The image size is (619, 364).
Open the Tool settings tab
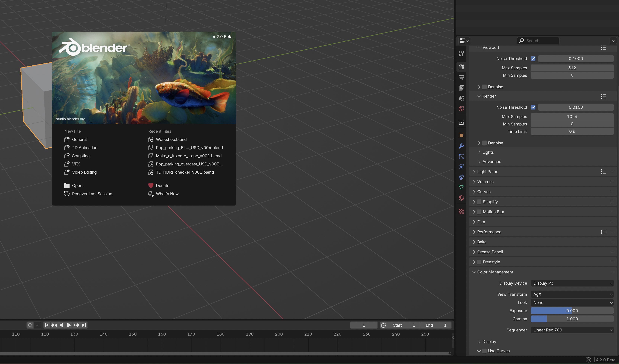point(461,54)
